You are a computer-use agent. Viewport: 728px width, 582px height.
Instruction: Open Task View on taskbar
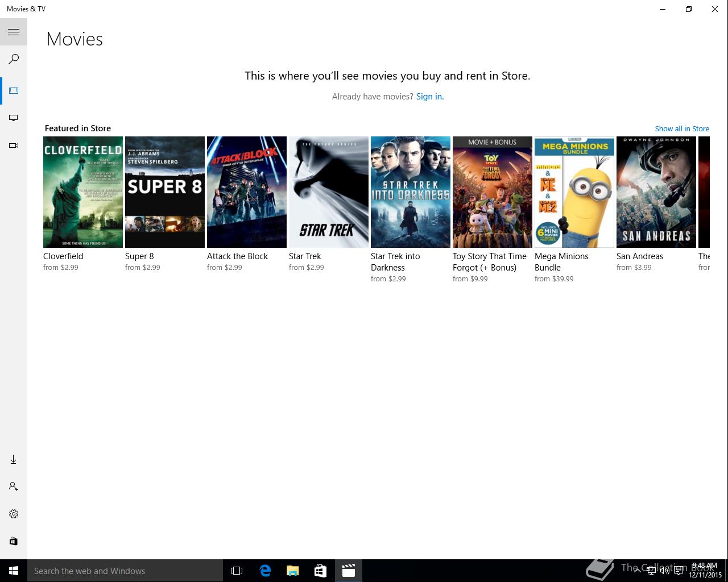(237, 571)
